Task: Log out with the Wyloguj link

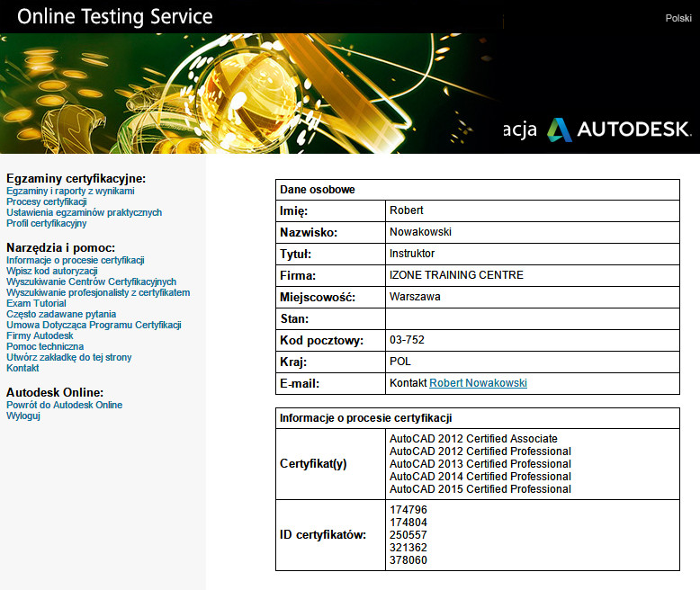Action: [x=23, y=416]
